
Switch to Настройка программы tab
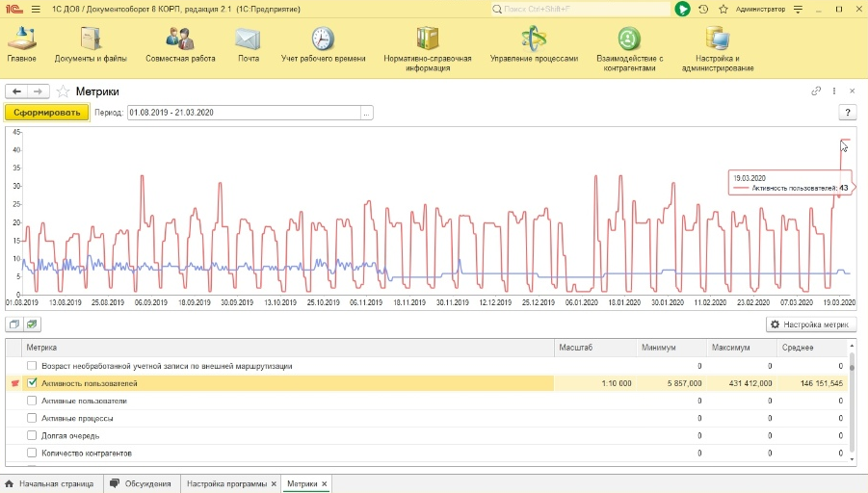click(227, 483)
